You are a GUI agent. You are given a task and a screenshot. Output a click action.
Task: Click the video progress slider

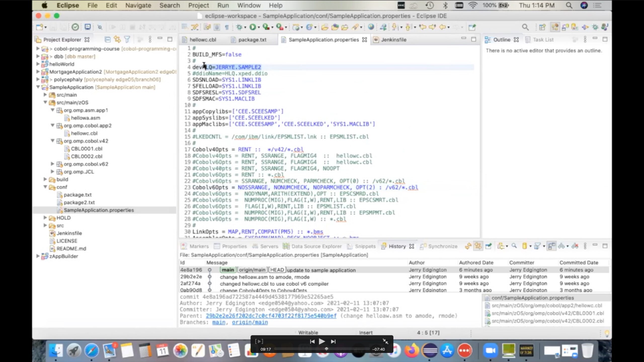[322, 349]
